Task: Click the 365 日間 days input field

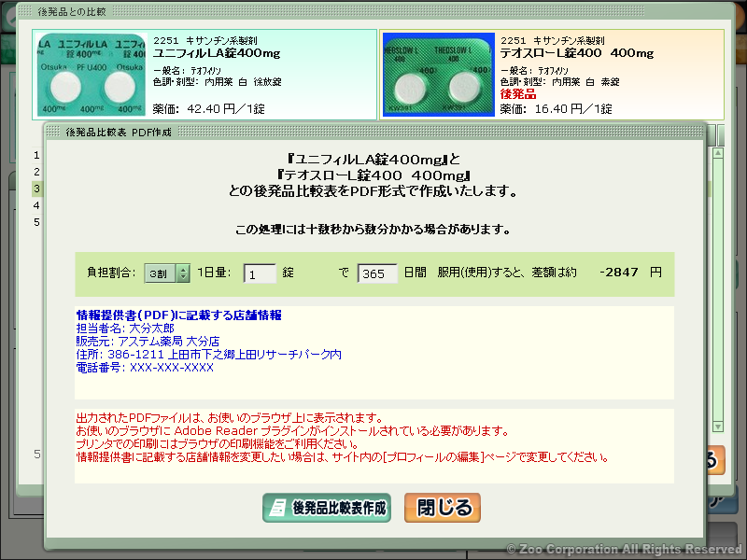Action: coord(377,273)
